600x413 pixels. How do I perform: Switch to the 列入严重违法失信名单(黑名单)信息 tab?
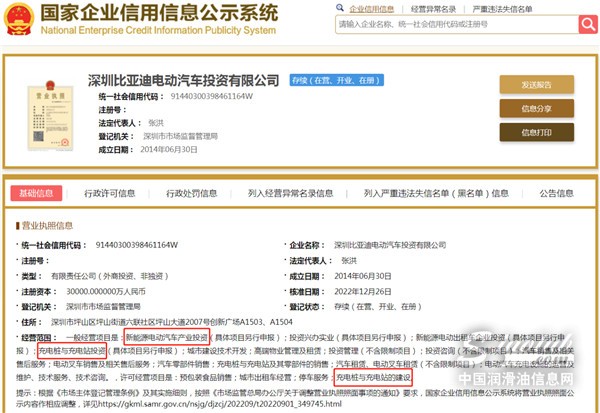pos(436,193)
